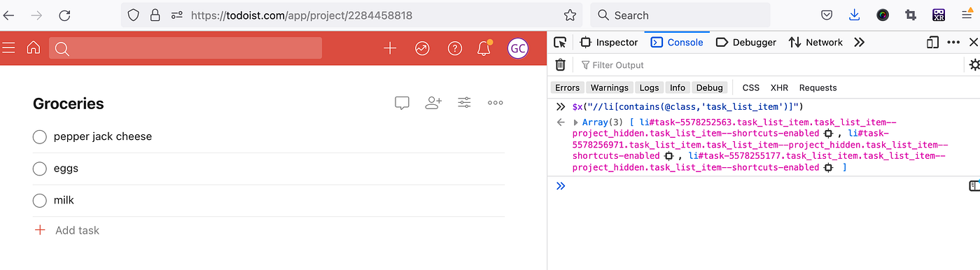Open devtools options ellipsis menu
The height and width of the screenshot is (270, 980).
pyautogui.click(x=953, y=42)
